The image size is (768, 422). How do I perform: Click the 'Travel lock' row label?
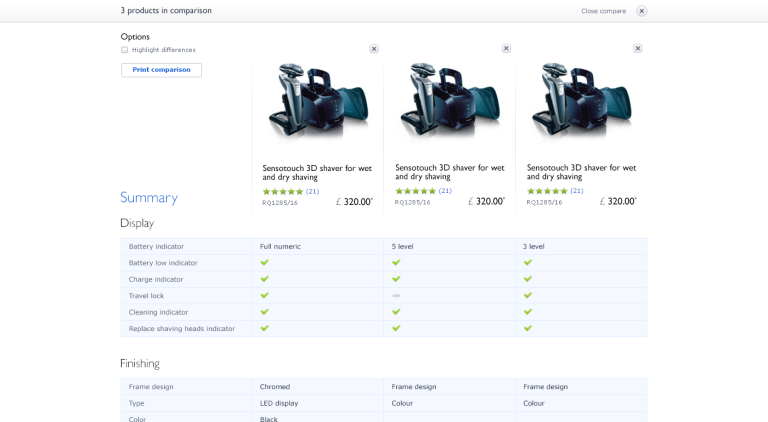146,296
